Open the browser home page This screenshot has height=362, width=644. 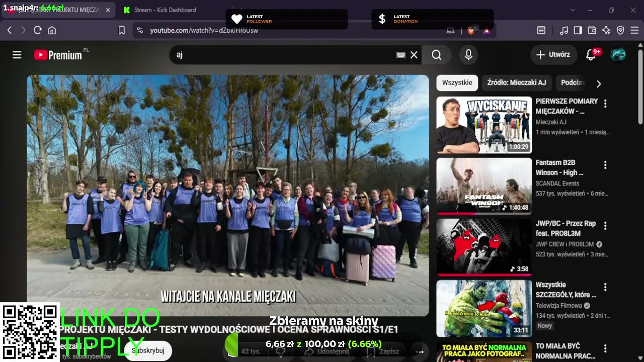[52, 31]
